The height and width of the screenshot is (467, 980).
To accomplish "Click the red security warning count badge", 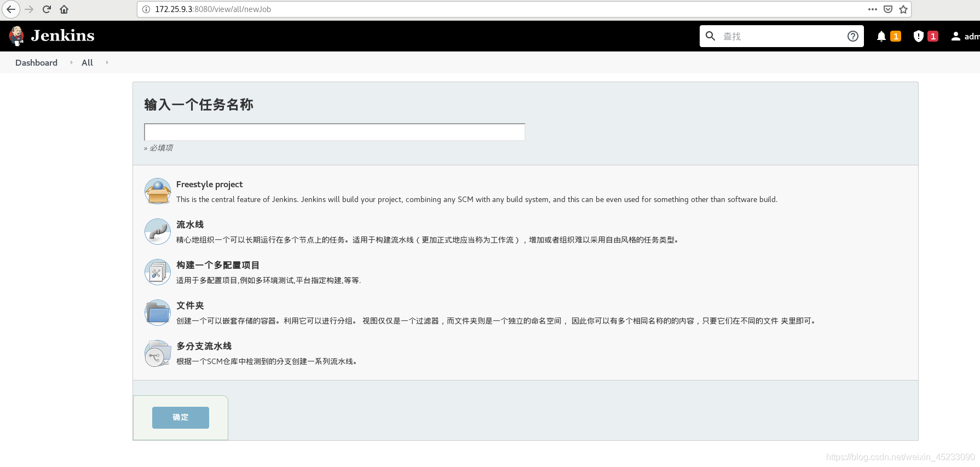I will click(x=933, y=36).
